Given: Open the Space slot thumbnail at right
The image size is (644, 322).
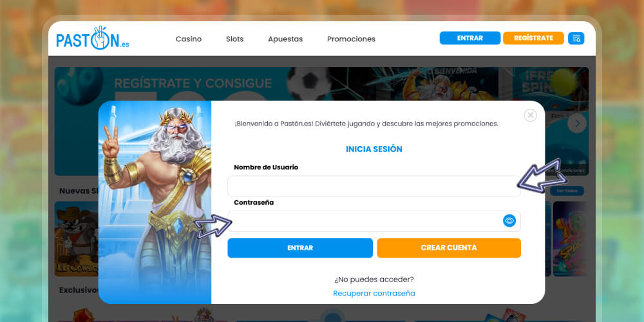Looking at the screenshot, I should [570, 239].
